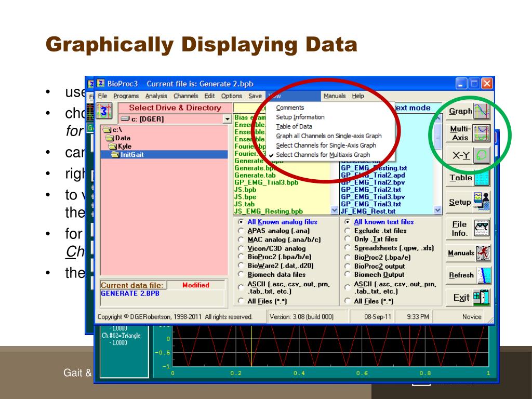Select the Exclude .txt files radio button
532x399 pixels.
coord(348,231)
